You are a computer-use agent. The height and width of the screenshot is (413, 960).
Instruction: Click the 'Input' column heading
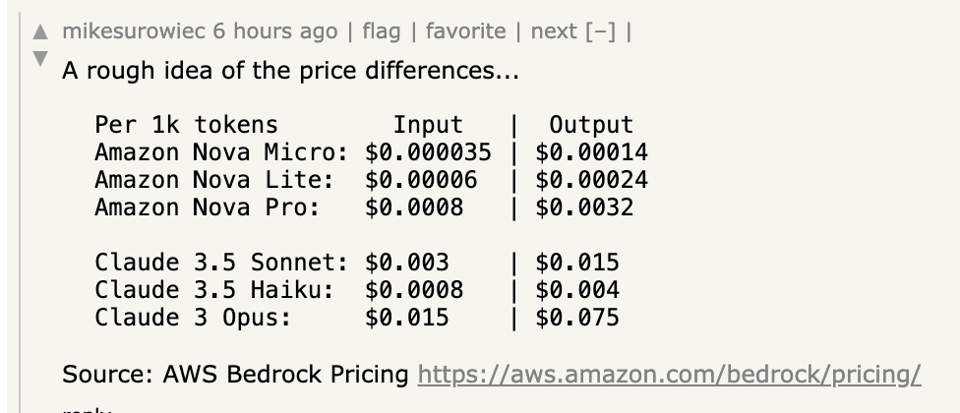(428, 125)
